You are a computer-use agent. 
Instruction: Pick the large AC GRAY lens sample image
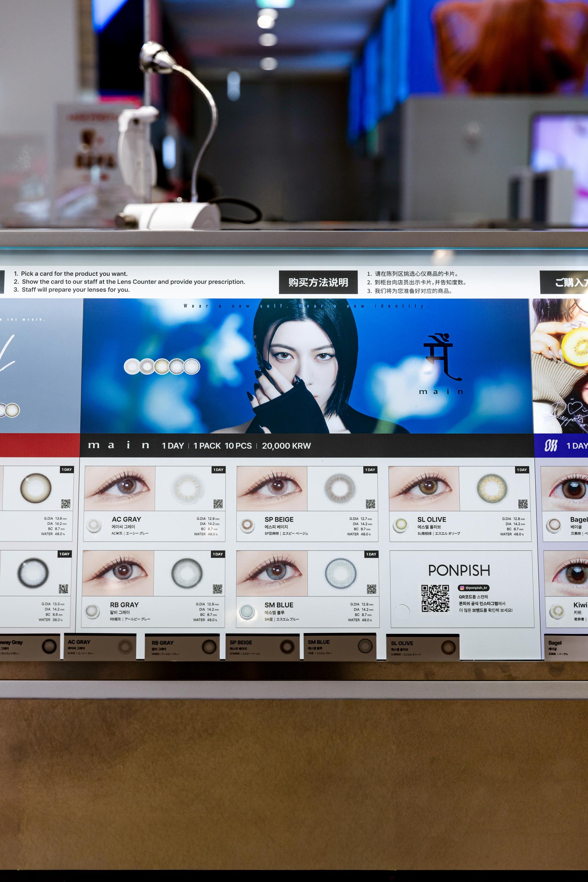tap(187, 489)
